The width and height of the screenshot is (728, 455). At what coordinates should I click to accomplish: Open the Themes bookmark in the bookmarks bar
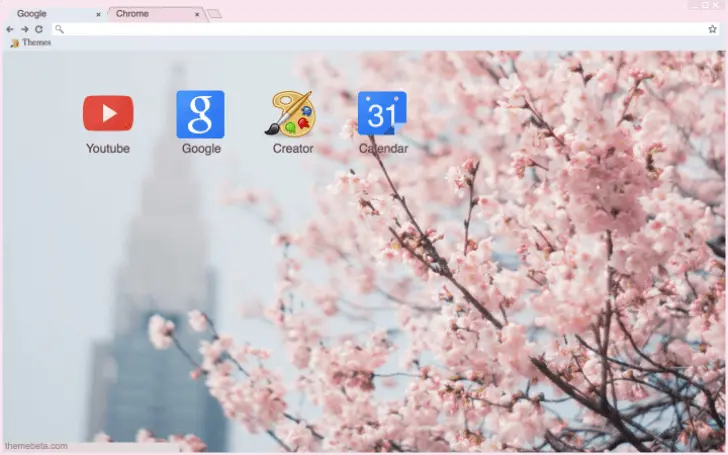pyautogui.click(x=30, y=43)
